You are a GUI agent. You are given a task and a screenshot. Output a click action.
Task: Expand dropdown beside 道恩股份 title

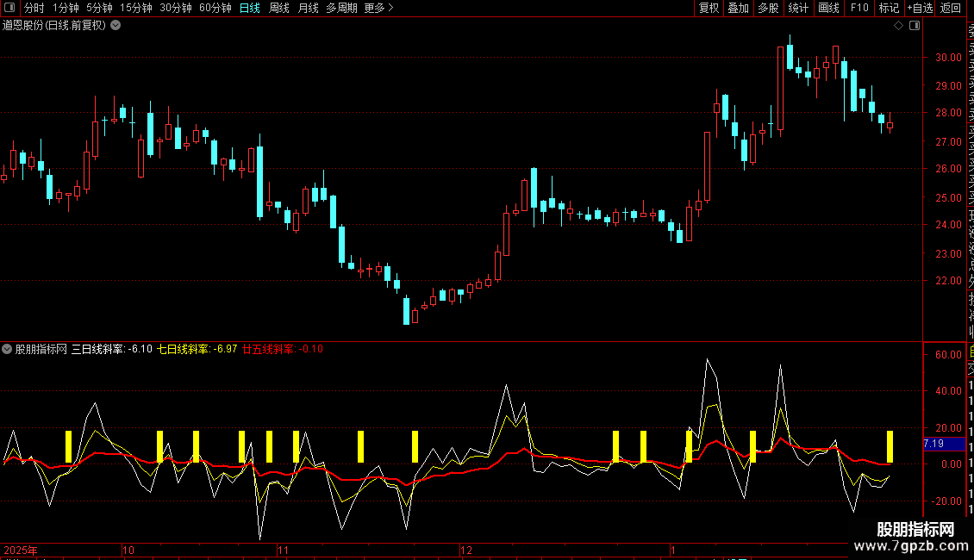coord(116,26)
